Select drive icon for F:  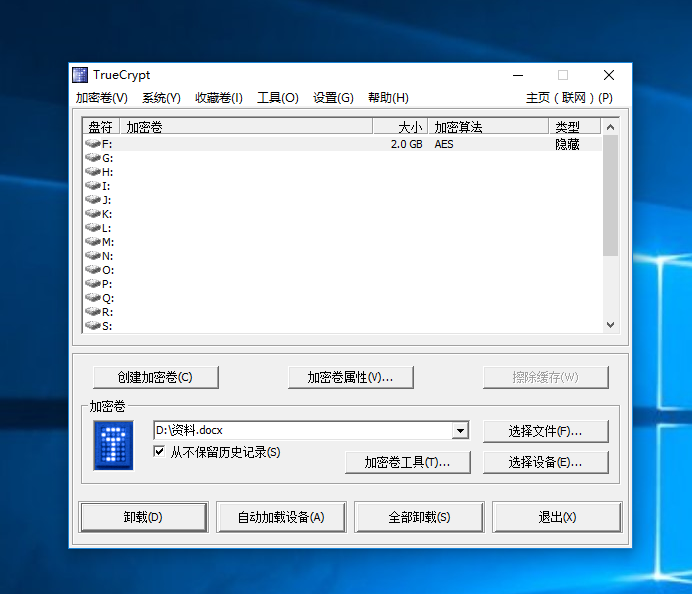(93, 143)
